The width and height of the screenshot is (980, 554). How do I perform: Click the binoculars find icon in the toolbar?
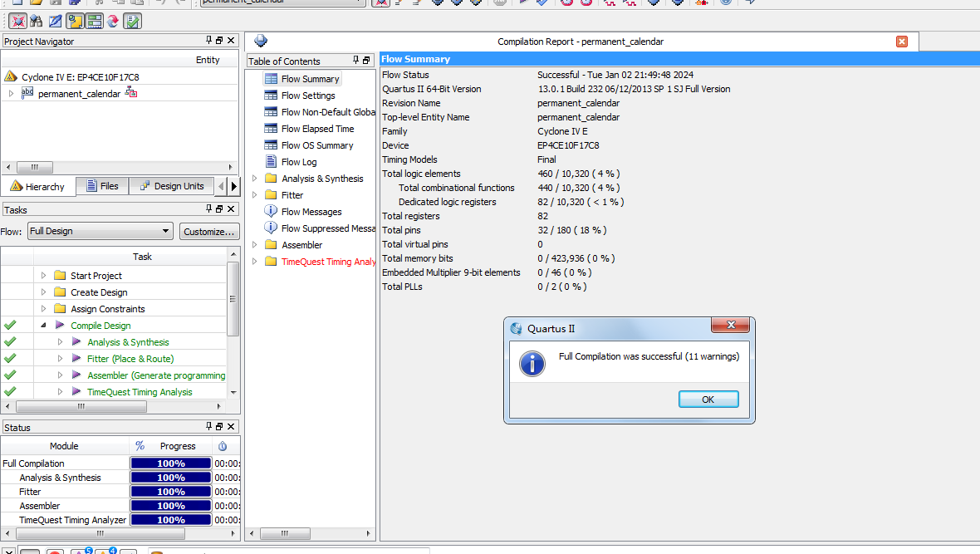pyautogui.click(x=37, y=22)
